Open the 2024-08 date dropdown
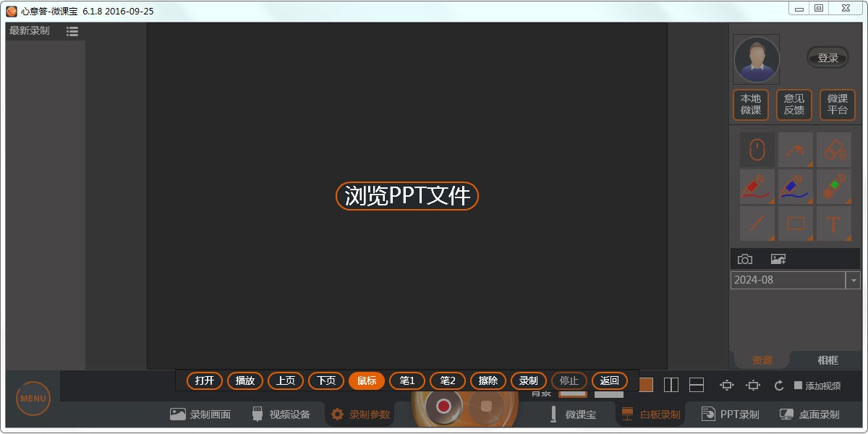Screen dimensions: 868x434 click(x=854, y=280)
